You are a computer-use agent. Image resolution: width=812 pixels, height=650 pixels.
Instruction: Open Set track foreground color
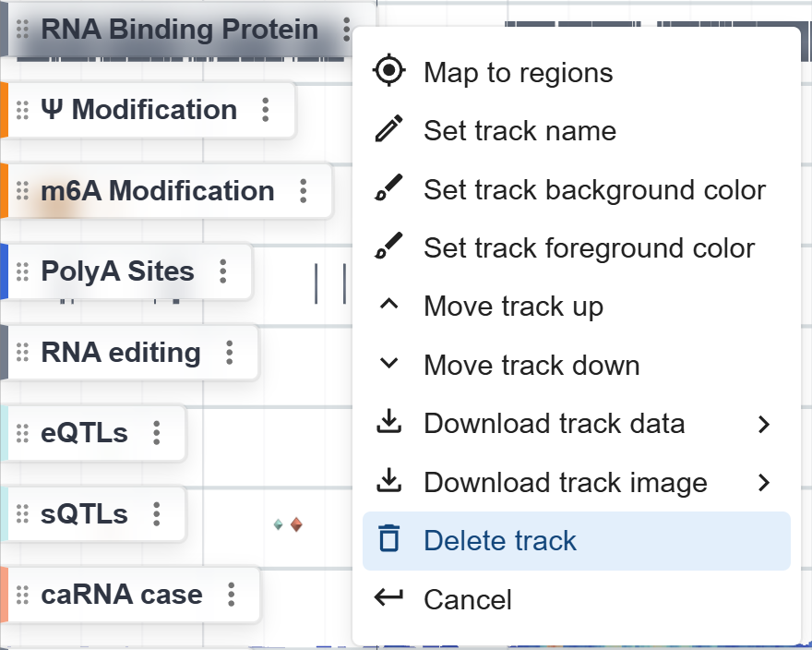pyautogui.click(x=589, y=248)
